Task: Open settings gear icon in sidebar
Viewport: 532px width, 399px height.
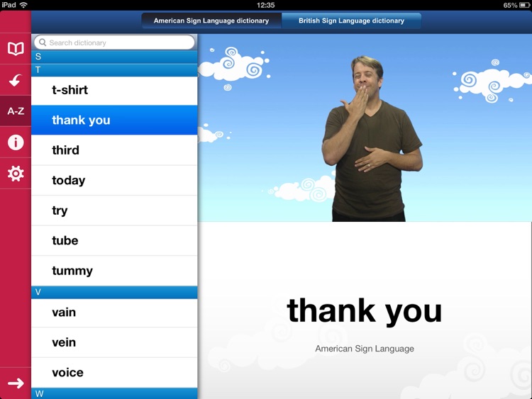Action: 16,174
